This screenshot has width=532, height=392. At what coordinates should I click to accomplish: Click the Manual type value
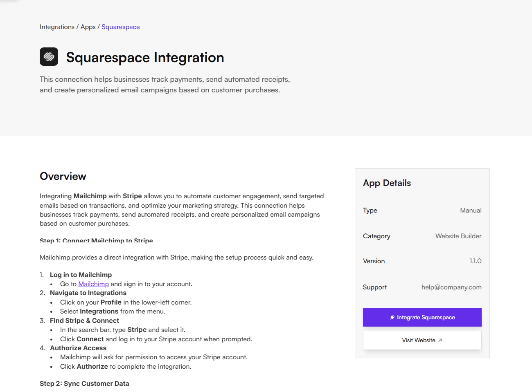pyautogui.click(x=471, y=211)
